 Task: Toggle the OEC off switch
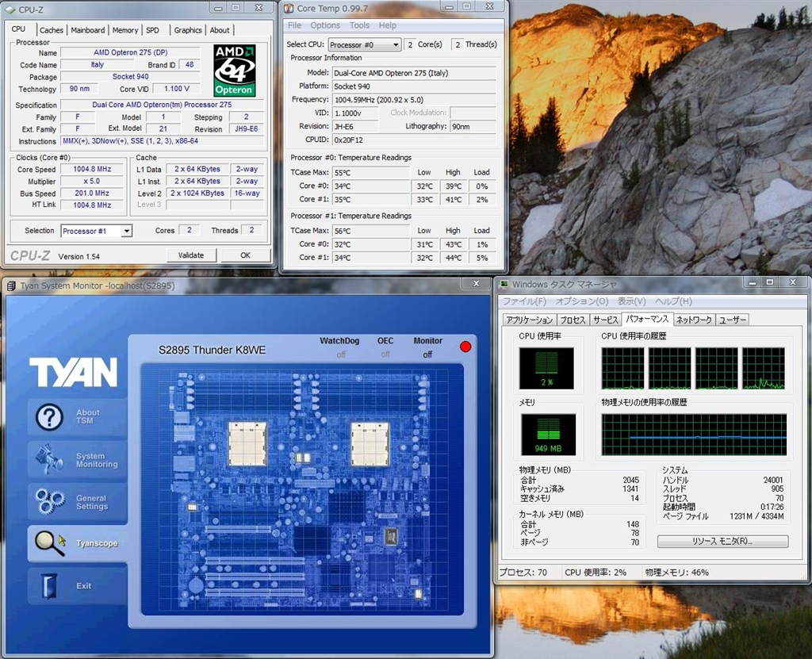(385, 354)
